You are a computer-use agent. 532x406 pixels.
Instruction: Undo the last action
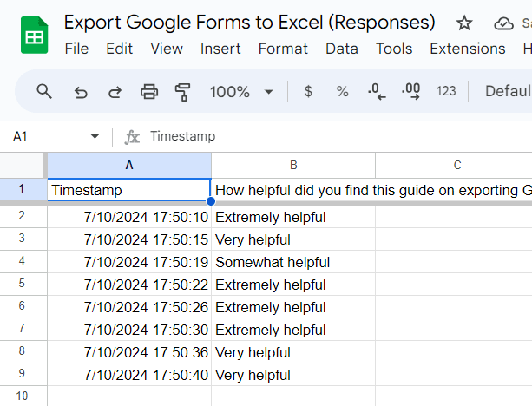81,91
